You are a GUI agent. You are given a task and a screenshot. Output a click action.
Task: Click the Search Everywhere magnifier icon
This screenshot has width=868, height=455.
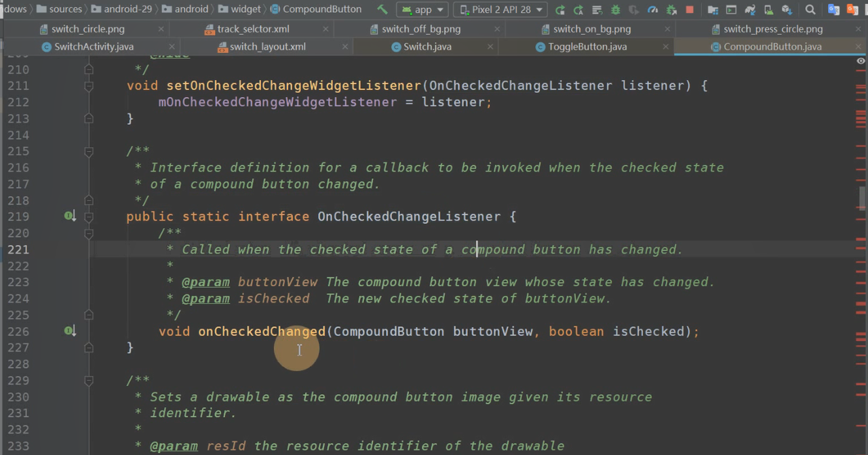coord(810,9)
